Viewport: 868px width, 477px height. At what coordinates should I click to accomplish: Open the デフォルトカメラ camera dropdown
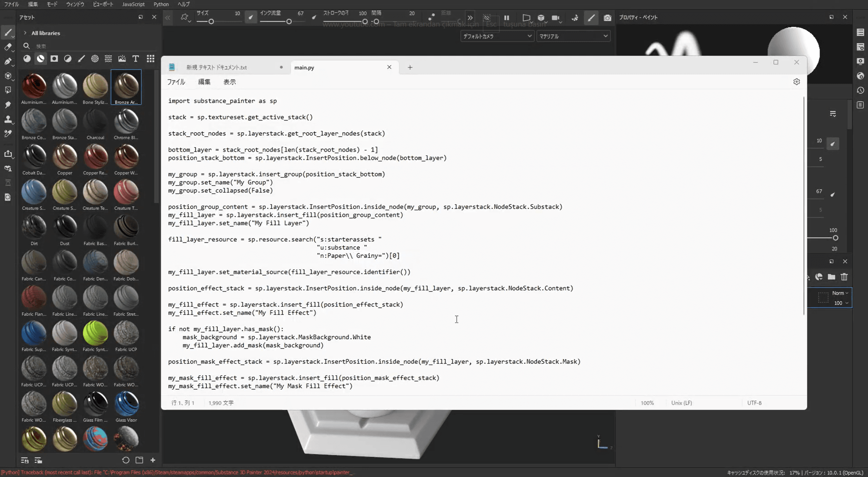[497, 36]
